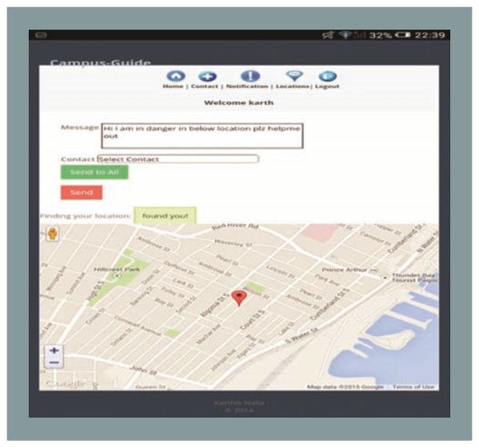Image resolution: width=479 pixels, height=448 pixels.
Task: Expand the Select Contact dropdown
Action: [x=178, y=159]
